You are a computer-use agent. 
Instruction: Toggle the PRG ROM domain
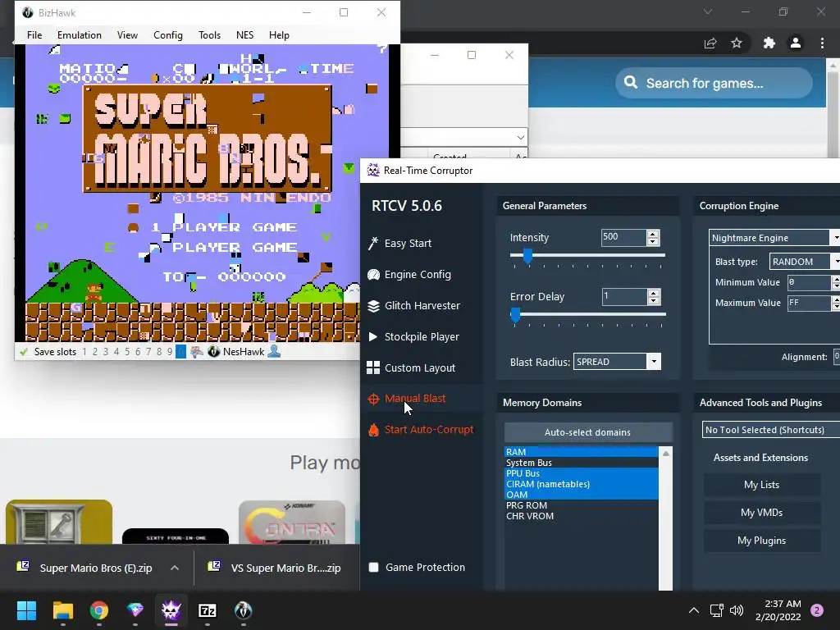click(x=582, y=505)
